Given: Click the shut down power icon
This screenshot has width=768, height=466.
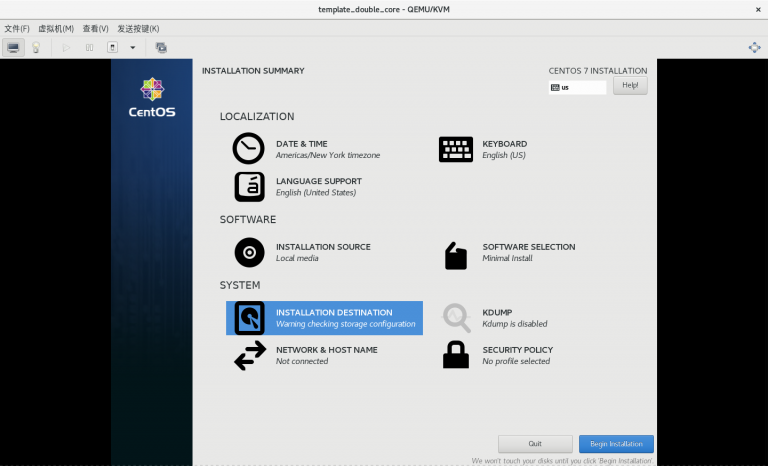Looking at the screenshot, I should pyautogui.click(x=112, y=48).
